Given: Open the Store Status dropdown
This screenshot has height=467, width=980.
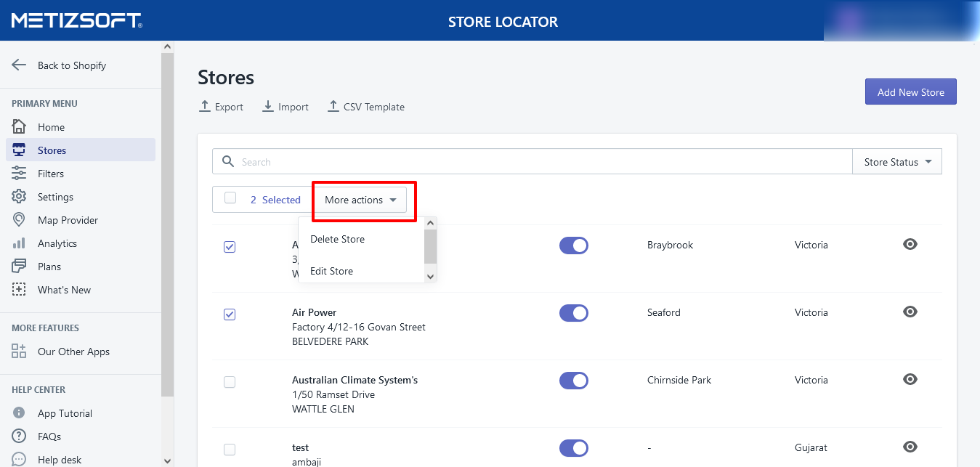Looking at the screenshot, I should pos(896,162).
